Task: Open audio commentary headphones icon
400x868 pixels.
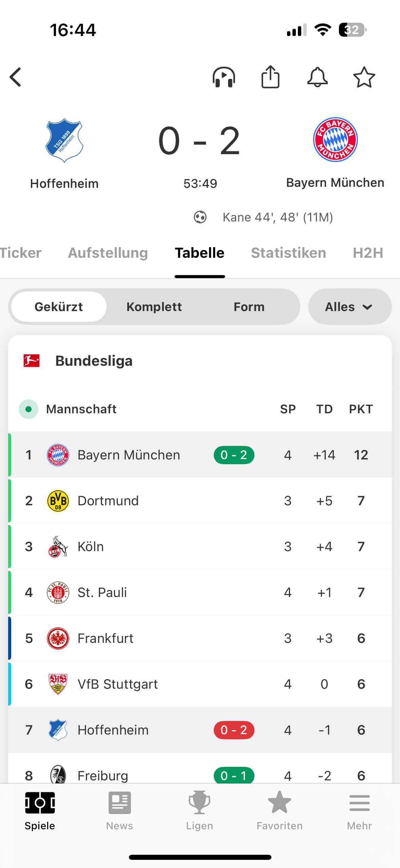Action: pyautogui.click(x=224, y=77)
